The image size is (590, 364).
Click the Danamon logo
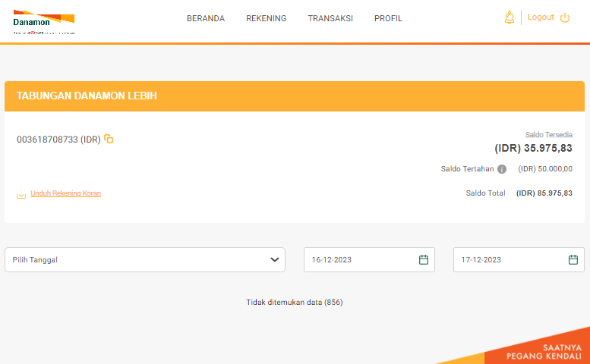[x=43, y=22]
